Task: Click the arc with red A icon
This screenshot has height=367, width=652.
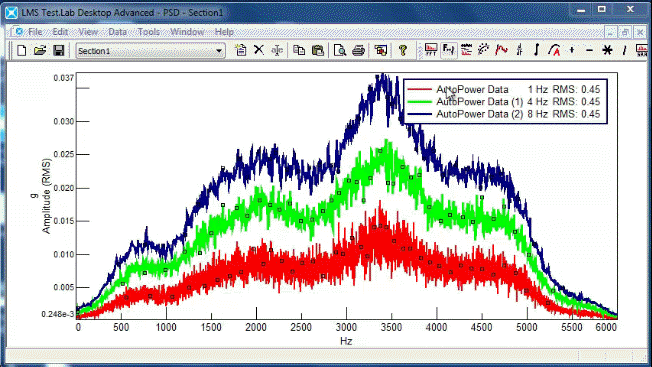Action: pyautogui.click(x=554, y=50)
